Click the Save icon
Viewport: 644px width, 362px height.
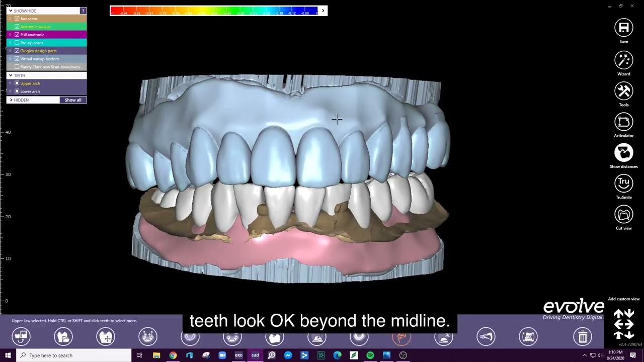pyautogui.click(x=623, y=28)
